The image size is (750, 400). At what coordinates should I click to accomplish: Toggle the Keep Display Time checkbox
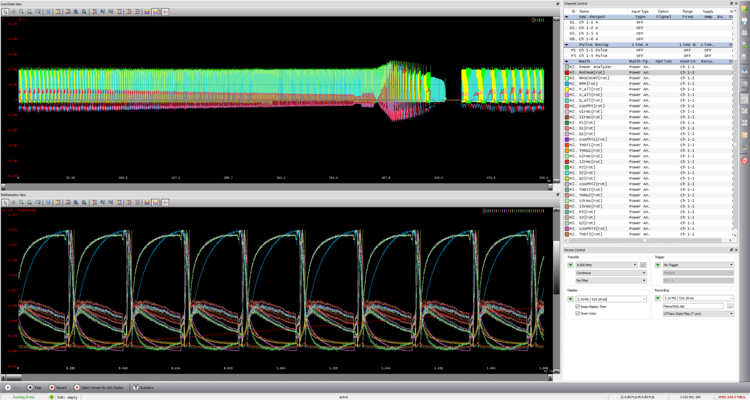578,306
